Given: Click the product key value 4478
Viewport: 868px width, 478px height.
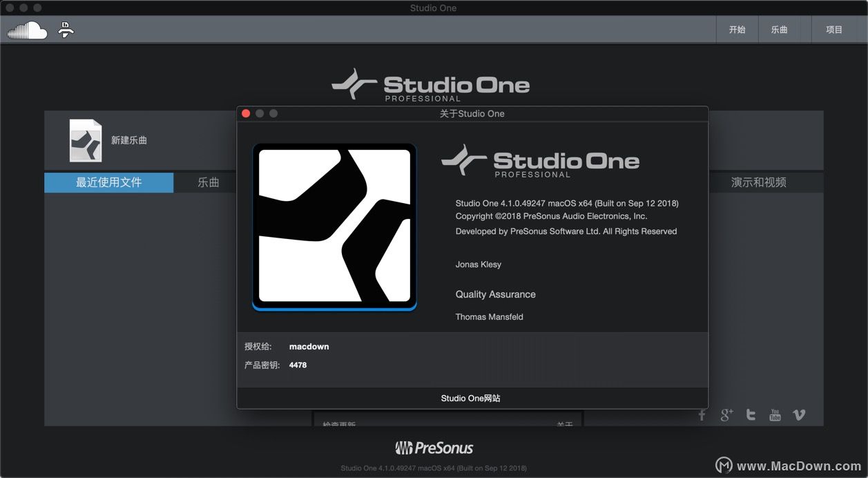Looking at the screenshot, I should click(x=298, y=365).
